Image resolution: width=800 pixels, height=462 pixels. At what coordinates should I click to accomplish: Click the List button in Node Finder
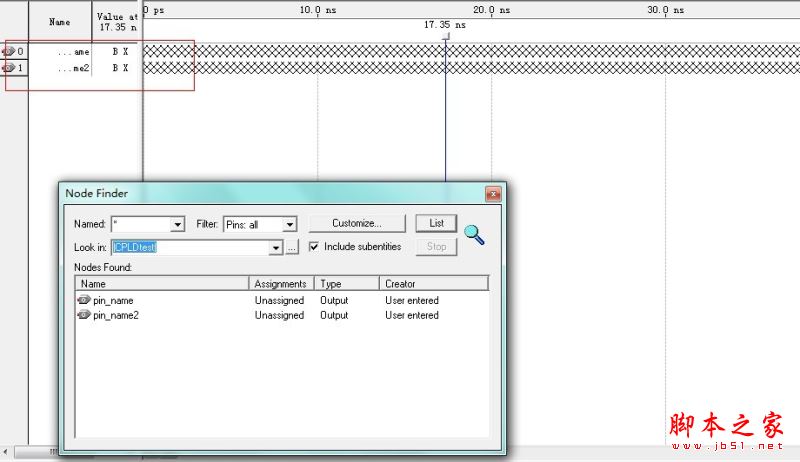pos(436,223)
